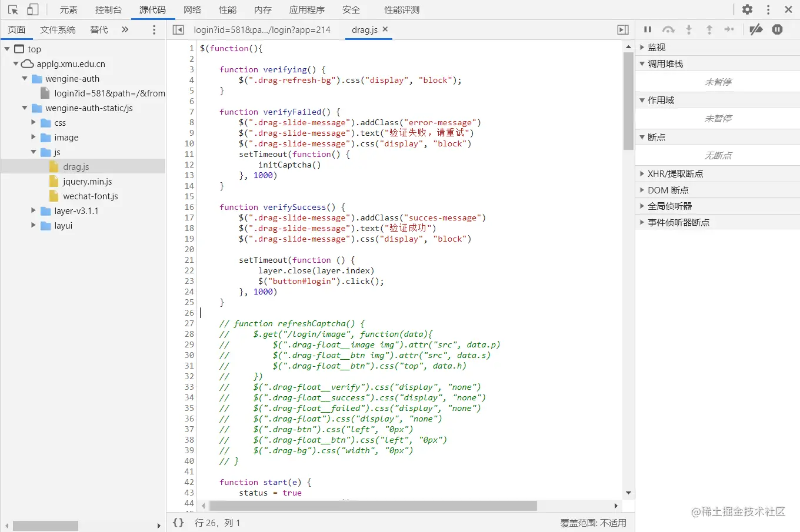800x532 pixels.
Task: Switch to the 网络 Network tab
Action: [192, 10]
